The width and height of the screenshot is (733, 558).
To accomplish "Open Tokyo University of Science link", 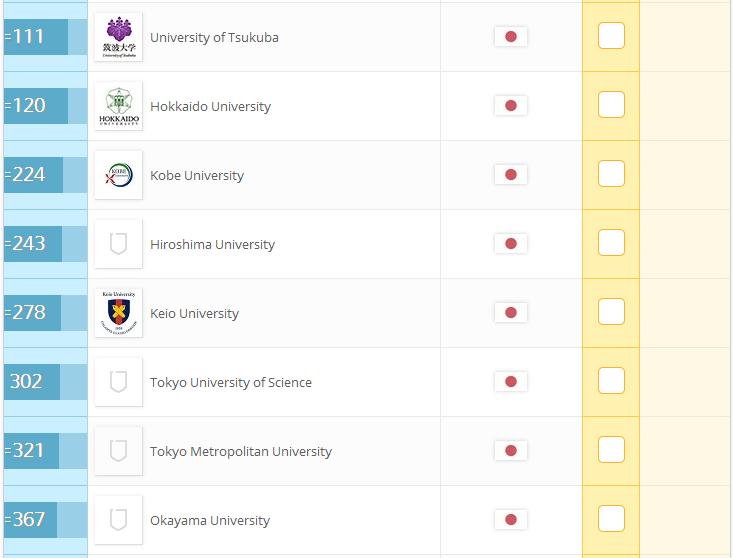I will point(230,382).
